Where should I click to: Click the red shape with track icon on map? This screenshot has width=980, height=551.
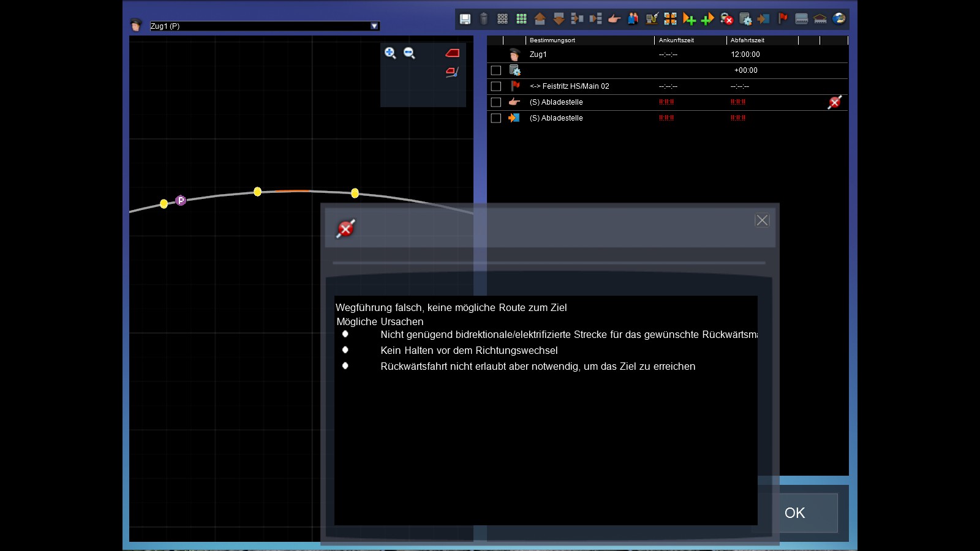point(452,72)
